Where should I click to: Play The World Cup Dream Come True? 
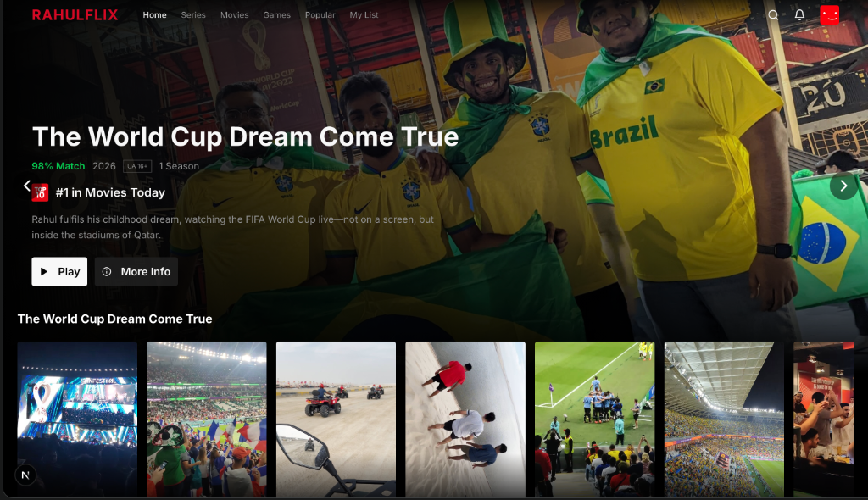(59, 271)
